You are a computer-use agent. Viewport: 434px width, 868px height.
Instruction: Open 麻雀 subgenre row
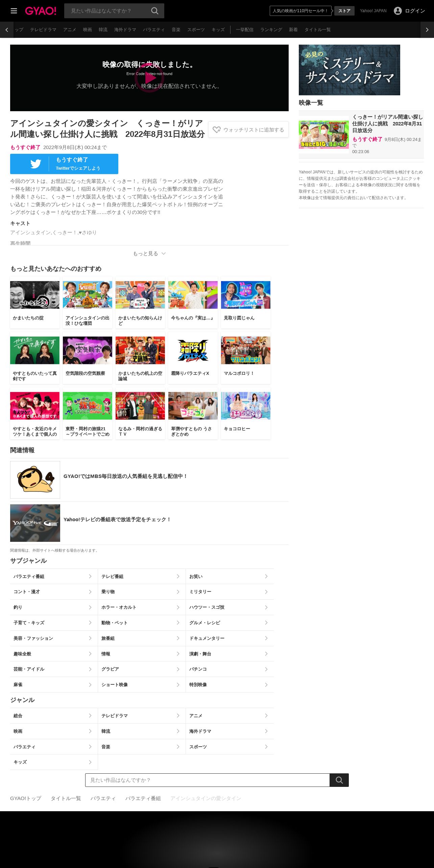(x=54, y=684)
